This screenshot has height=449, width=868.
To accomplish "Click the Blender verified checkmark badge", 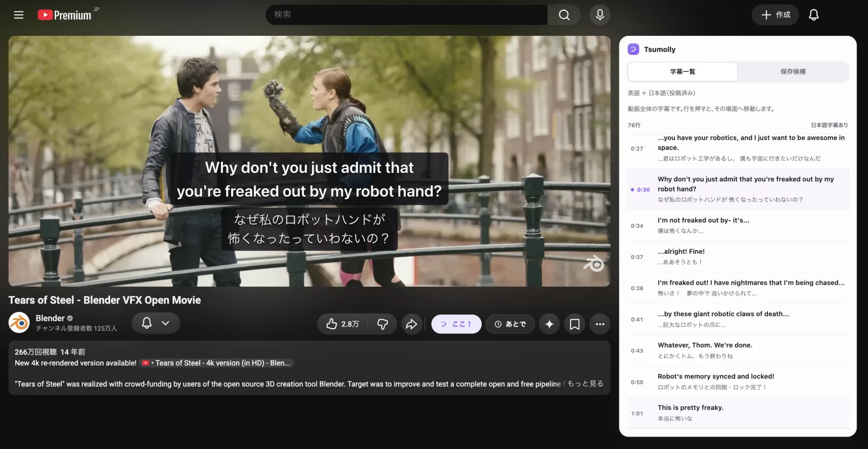I will tap(70, 318).
